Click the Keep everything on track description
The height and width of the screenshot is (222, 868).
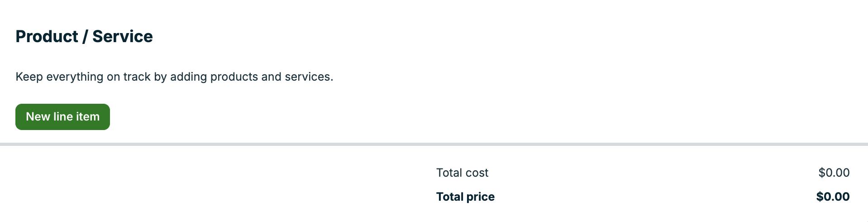click(174, 77)
